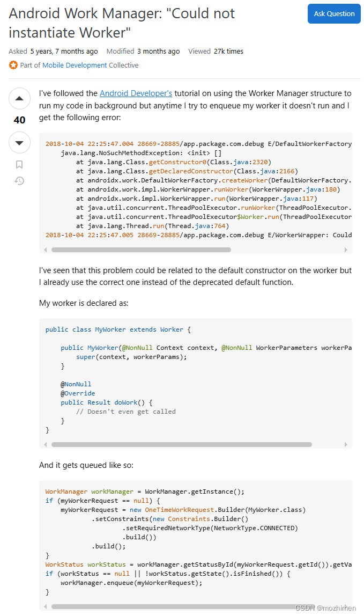Click left scroll arrow on enqueue code block

click(x=45, y=607)
